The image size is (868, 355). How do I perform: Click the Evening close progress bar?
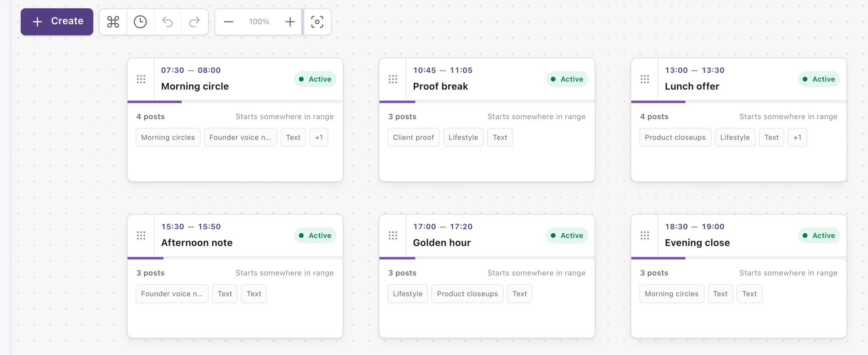tap(739, 258)
